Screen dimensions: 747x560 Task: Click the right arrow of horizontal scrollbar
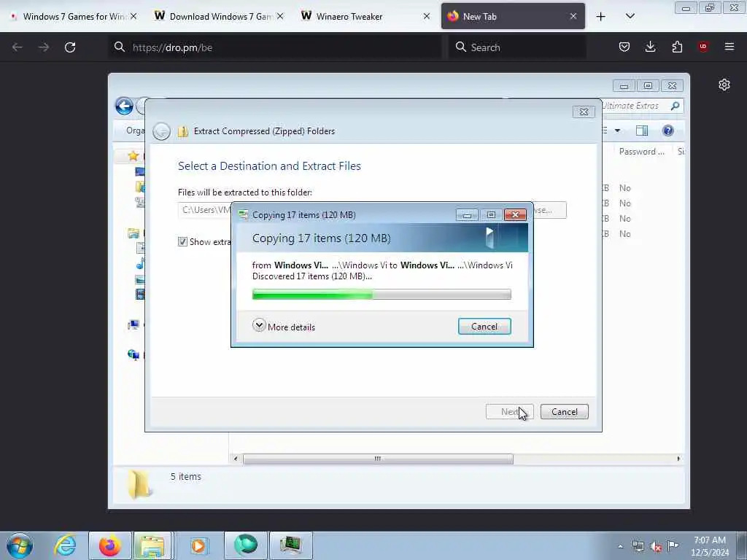click(x=678, y=459)
